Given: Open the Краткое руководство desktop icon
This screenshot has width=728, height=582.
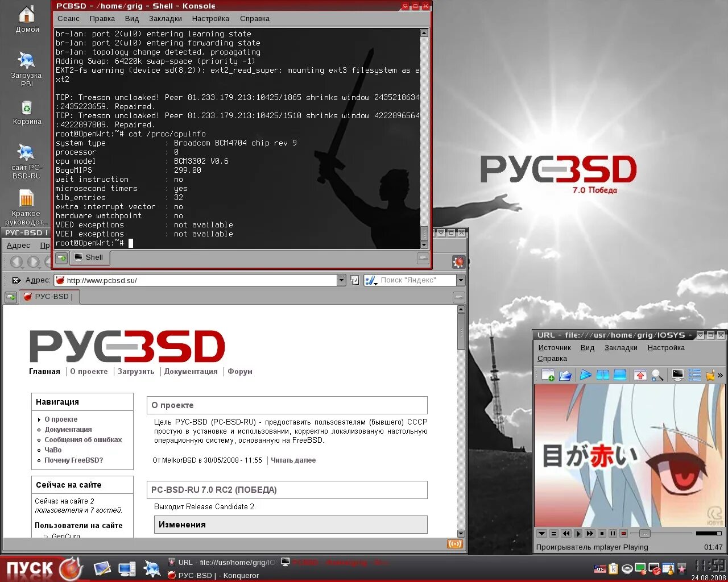Looking at the screenshot, I should [x=26, y=208].
